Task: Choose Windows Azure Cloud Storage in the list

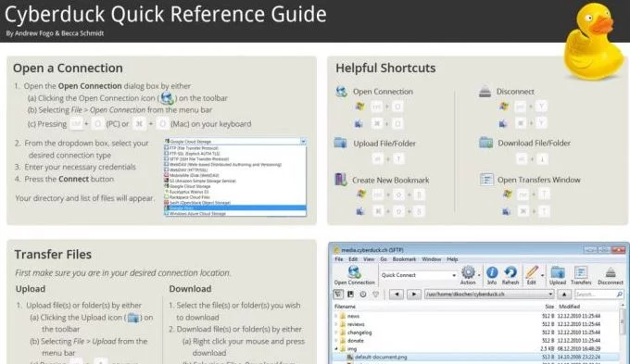Action: click(x=235, y=214)
